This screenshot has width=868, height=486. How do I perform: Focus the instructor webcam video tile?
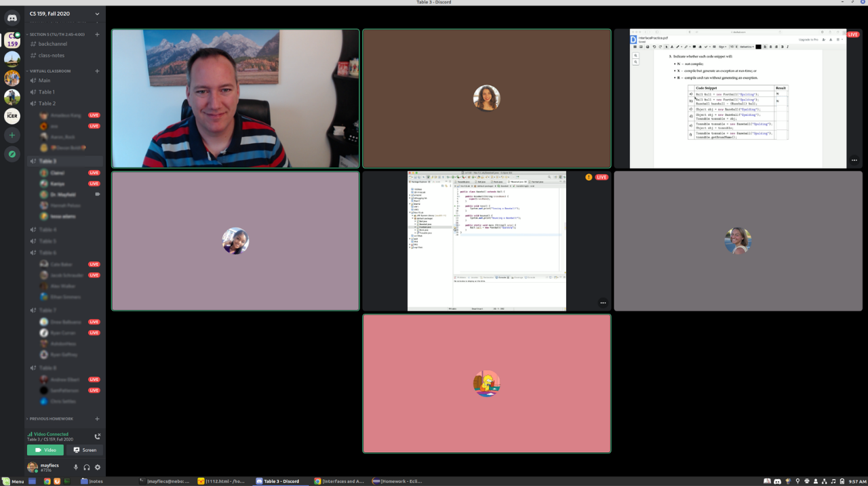[x=235, y=98]
